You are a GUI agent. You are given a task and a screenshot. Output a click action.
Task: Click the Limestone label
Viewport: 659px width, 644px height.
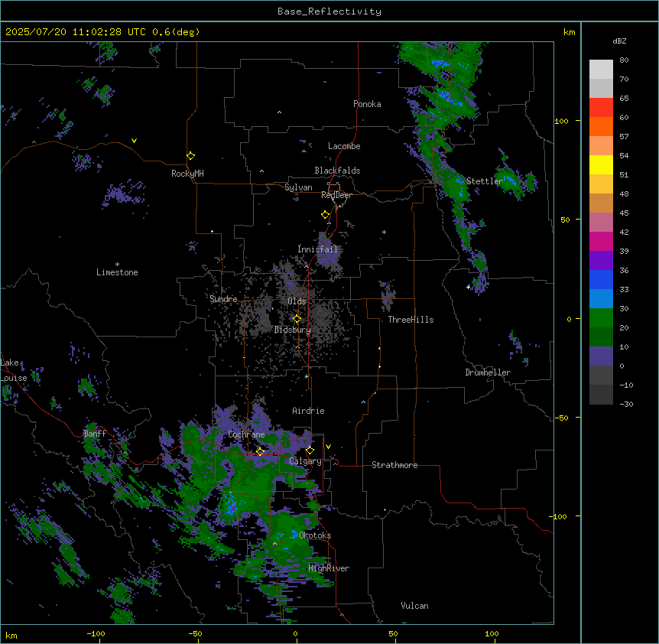tap(117, 272)
